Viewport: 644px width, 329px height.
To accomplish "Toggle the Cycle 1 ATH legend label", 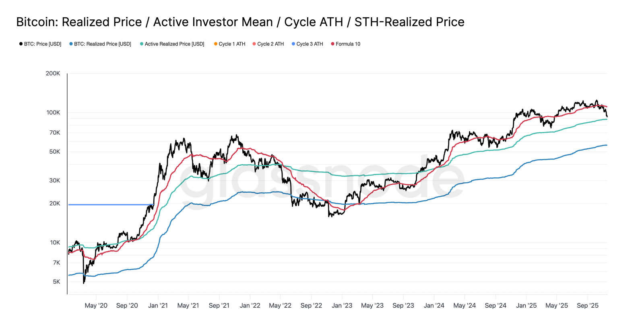I will 232,44.
